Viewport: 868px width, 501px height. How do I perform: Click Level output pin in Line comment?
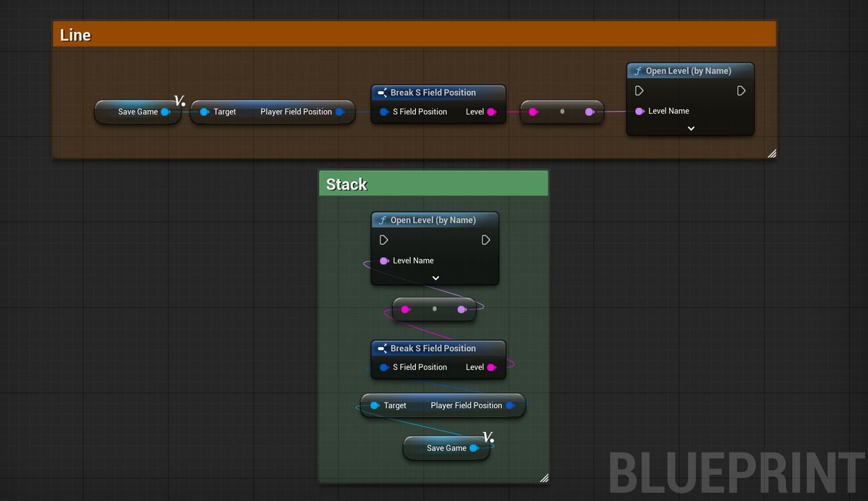(492, 112)
